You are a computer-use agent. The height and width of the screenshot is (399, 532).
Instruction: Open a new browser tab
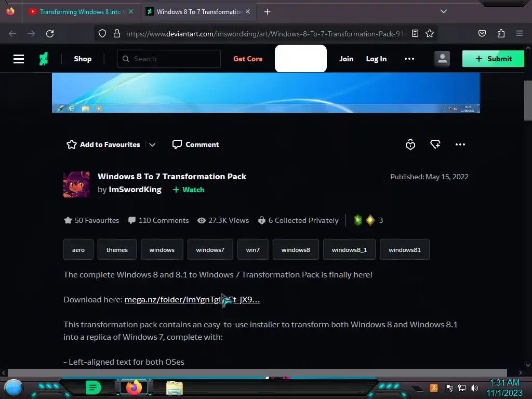[268, 12]
